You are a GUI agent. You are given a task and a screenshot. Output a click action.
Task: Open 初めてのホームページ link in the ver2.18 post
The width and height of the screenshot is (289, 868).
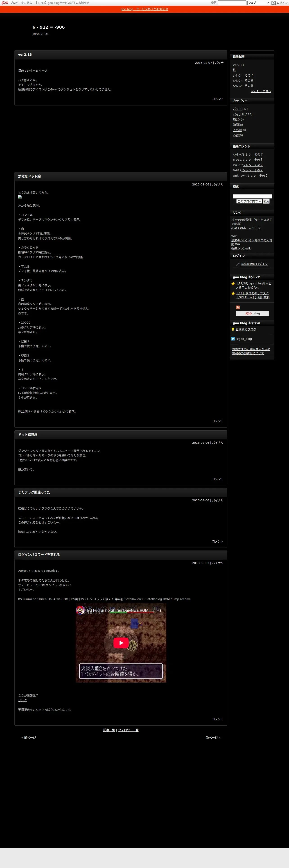click(x=33, y=71)
